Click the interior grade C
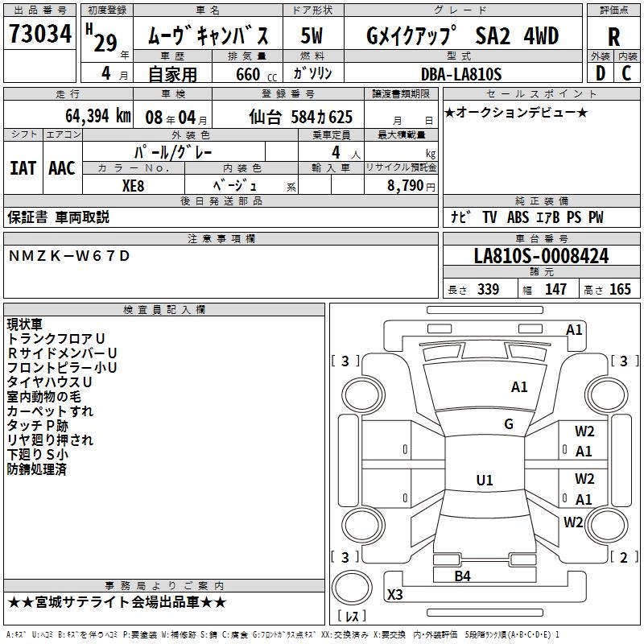Viewport: 644px width, 644px height. click(627, 73)
